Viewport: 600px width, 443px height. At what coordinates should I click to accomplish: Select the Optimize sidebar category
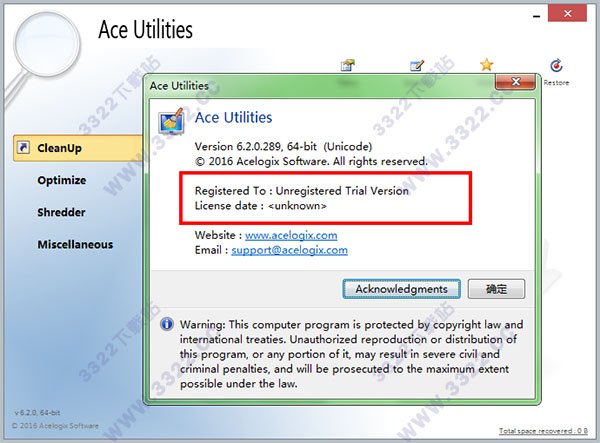pyautogui.click(x=62, y=180)
